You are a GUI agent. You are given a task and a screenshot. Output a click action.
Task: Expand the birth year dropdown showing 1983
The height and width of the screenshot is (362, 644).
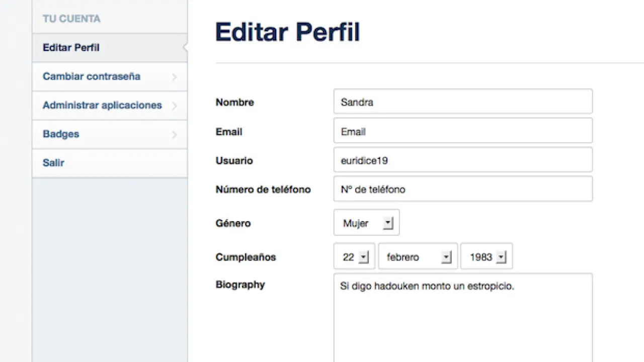click(486, 257)
